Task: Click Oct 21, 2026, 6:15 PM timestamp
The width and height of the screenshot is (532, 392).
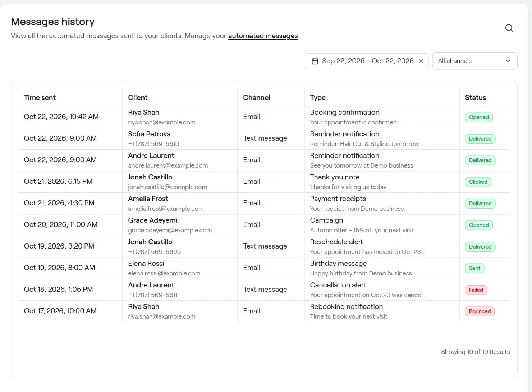Action: pos(58,181)
